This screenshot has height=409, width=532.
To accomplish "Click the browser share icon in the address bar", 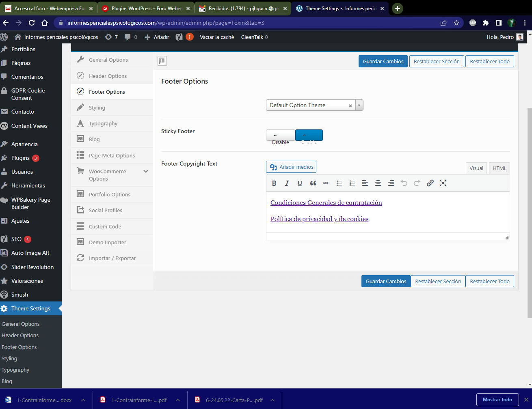I will [x=443, y=23].
